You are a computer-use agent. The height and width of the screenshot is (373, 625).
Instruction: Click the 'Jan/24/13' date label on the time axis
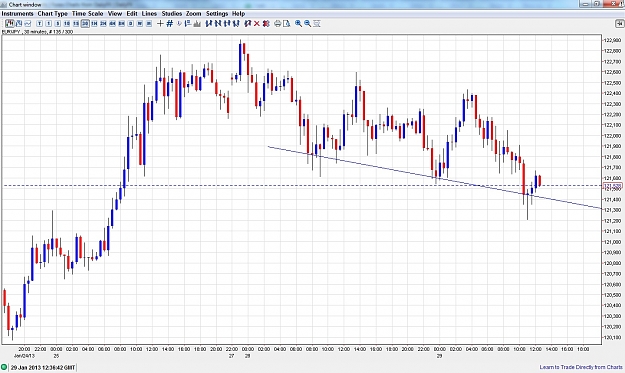click(x=24, y=355)
